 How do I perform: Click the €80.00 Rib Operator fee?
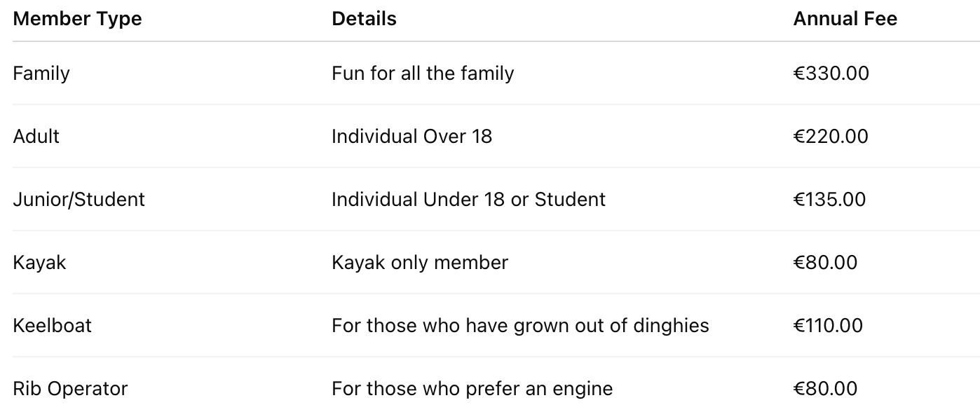pyautogui.click(x=825, y=388)
